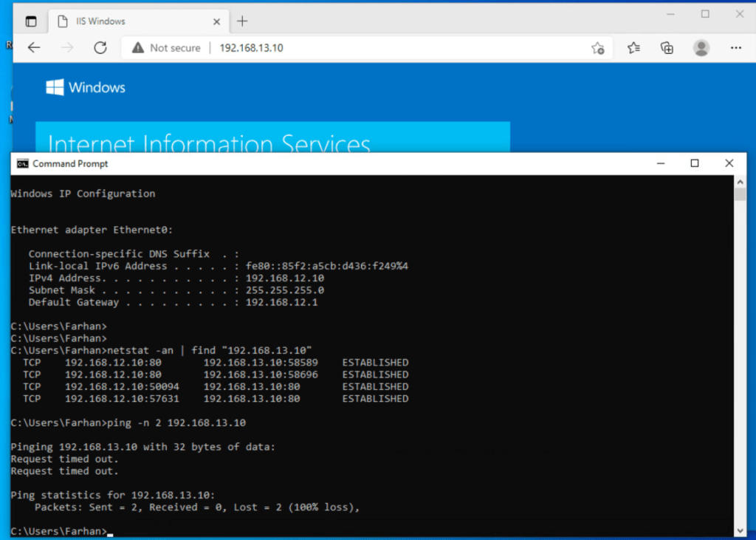Open the Collections panel

pos(667,48)
